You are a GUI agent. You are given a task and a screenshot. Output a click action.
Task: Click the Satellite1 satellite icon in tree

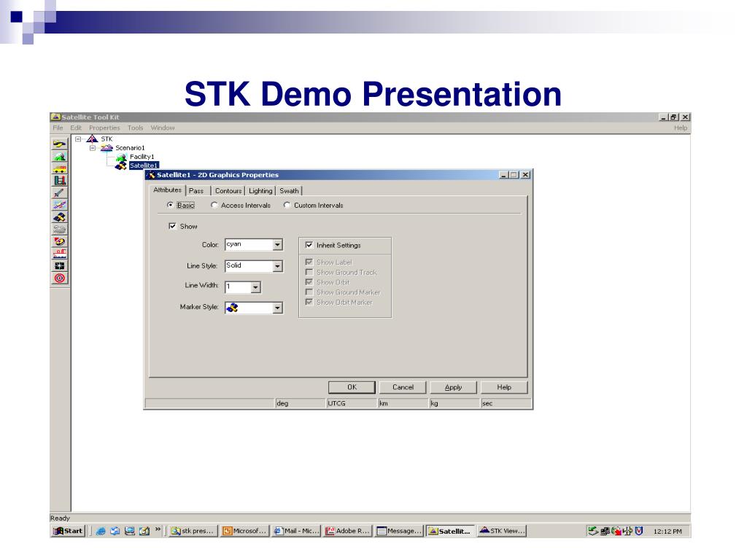click(x=121, y=166)
